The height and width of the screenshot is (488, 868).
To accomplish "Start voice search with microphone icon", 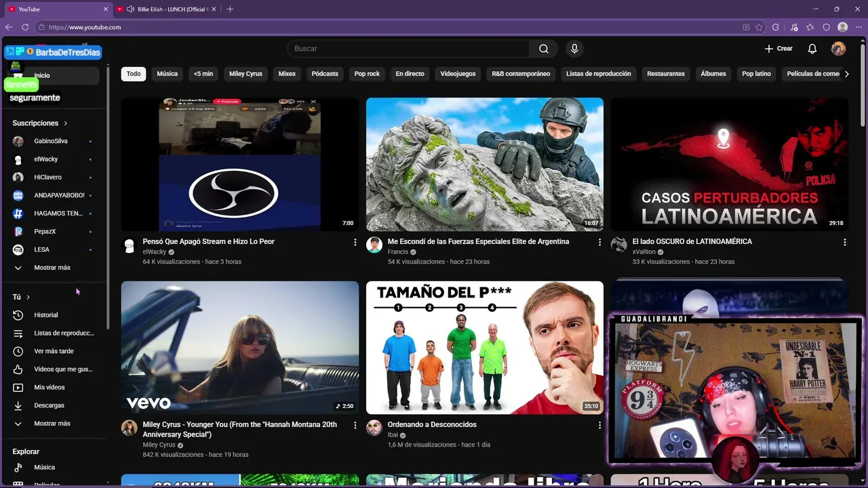I will (574, 49).
